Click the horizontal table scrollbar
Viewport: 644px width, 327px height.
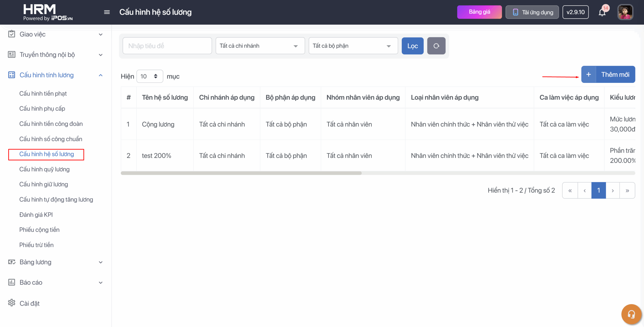[x=241, y=173]
